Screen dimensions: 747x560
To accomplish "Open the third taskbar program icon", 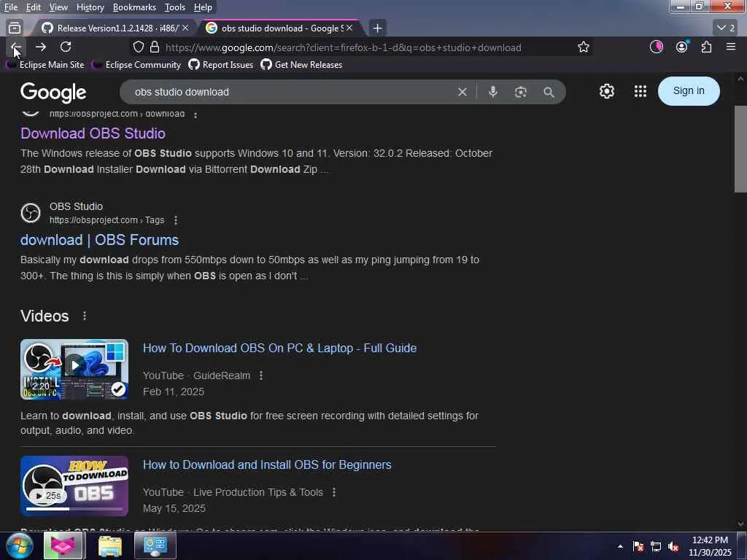I will [x=155, y=545].
